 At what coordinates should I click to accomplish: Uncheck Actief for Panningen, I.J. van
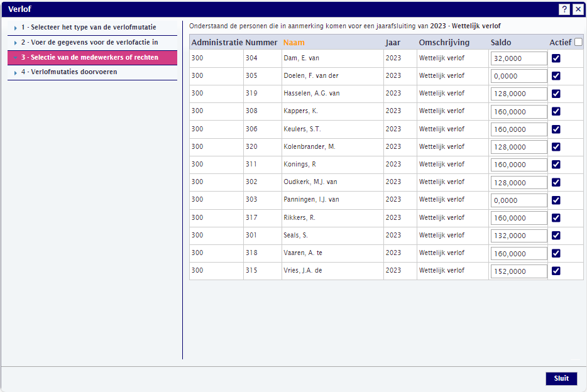coord(556,200)
